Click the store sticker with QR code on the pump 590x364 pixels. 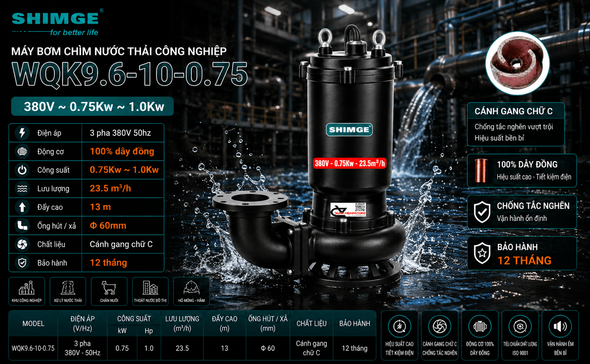pyautogui.click(x=348, y=210)
